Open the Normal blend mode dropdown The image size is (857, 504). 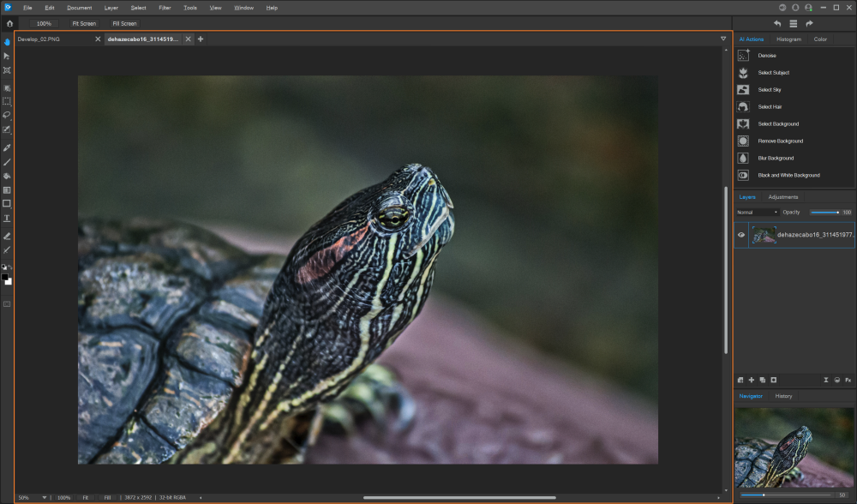point(757,212)
